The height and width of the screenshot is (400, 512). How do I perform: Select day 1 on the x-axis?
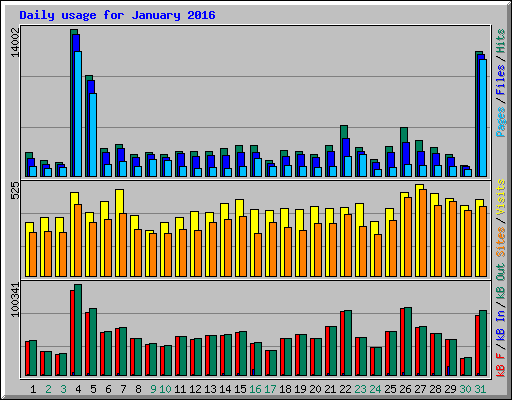(33, 389)
